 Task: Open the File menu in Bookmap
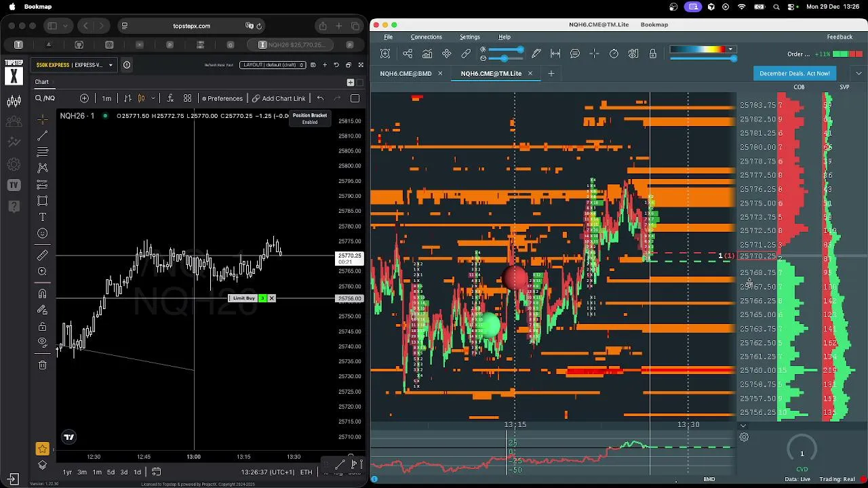tap(389, 37)
